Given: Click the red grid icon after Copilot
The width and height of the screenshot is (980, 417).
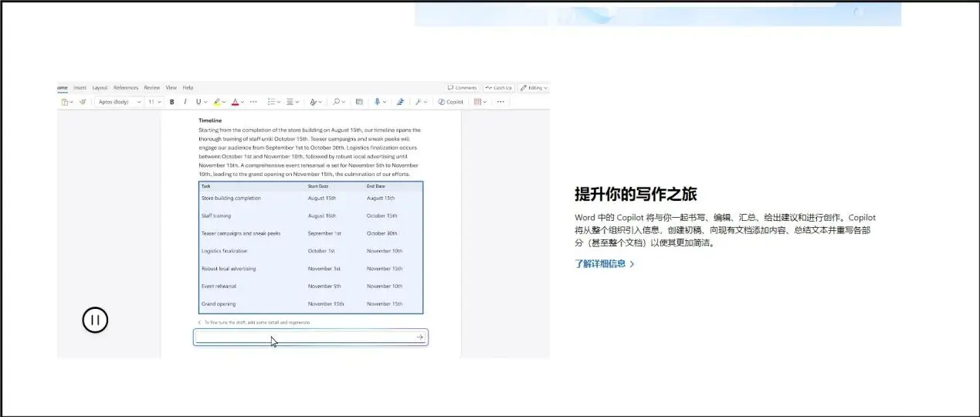Looking at the screenshot, I should [x=477, y=102].
